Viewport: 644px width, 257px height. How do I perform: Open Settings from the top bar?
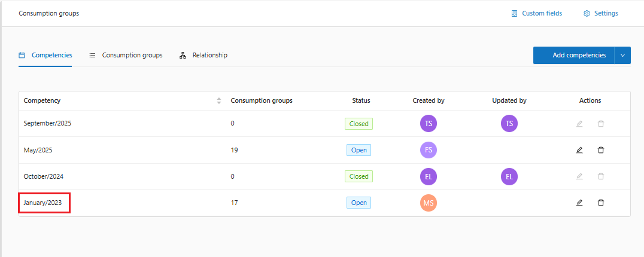click(x=601, y=13)
